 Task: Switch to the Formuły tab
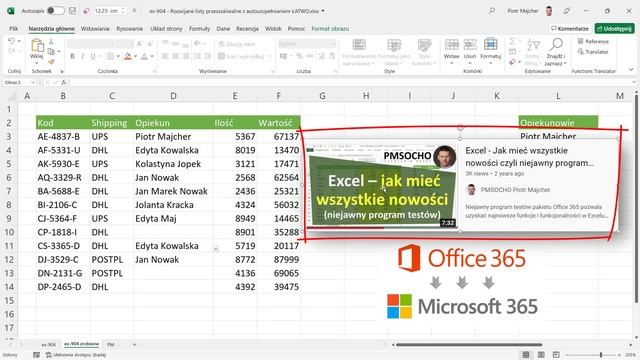point(200,29)
